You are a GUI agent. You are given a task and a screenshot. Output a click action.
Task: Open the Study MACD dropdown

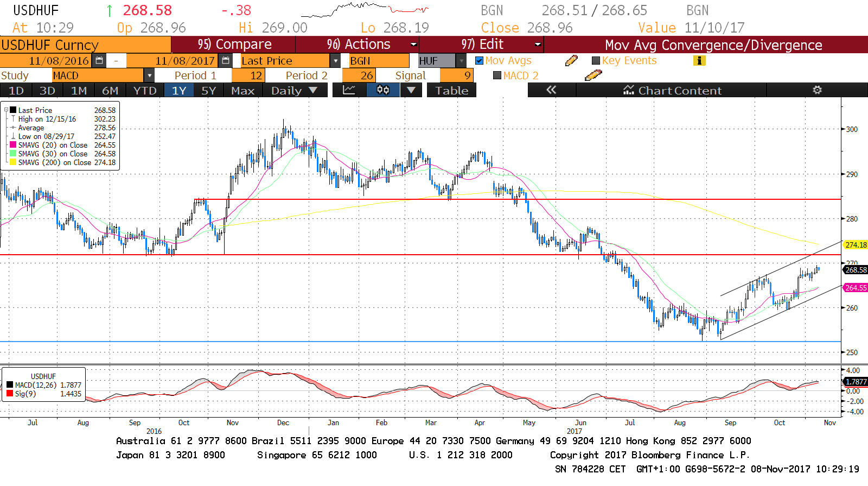coord(149,75)
